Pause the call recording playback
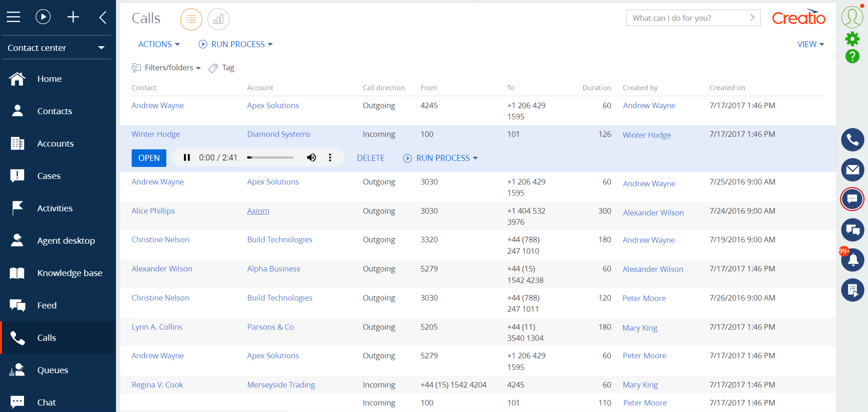Screen dimensions: 868x412 click(187, 158)
